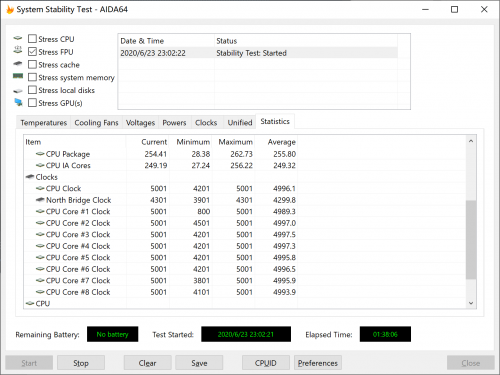Open the Preferences dialog button
This screenshot has width=500, height=375.
pyautogui.click(x=318, y=363)
